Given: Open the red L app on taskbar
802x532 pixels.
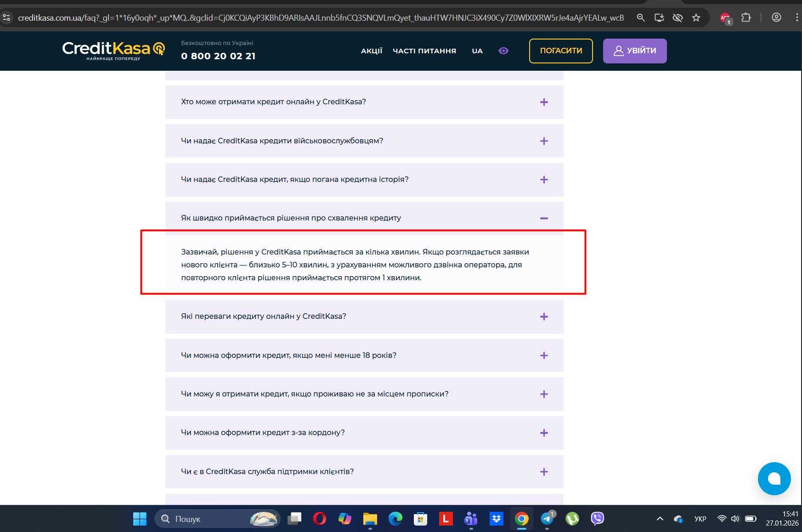Looking at the screenshot, I should pyautogui.click(x=446, y=519).
